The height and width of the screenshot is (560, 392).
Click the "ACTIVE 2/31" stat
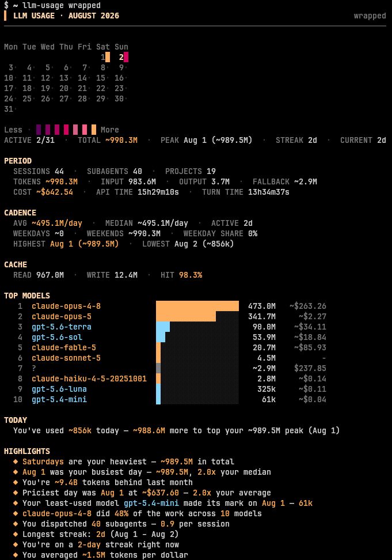click(29, 140)
